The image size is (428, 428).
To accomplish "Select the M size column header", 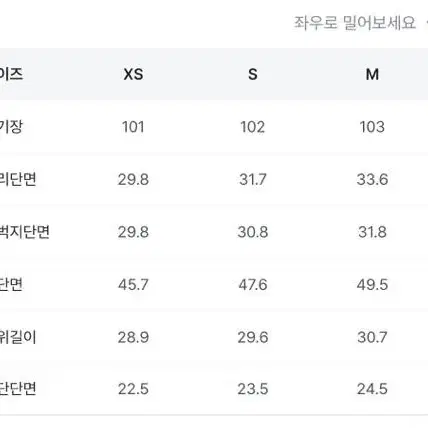I will [x=372, y=74].
